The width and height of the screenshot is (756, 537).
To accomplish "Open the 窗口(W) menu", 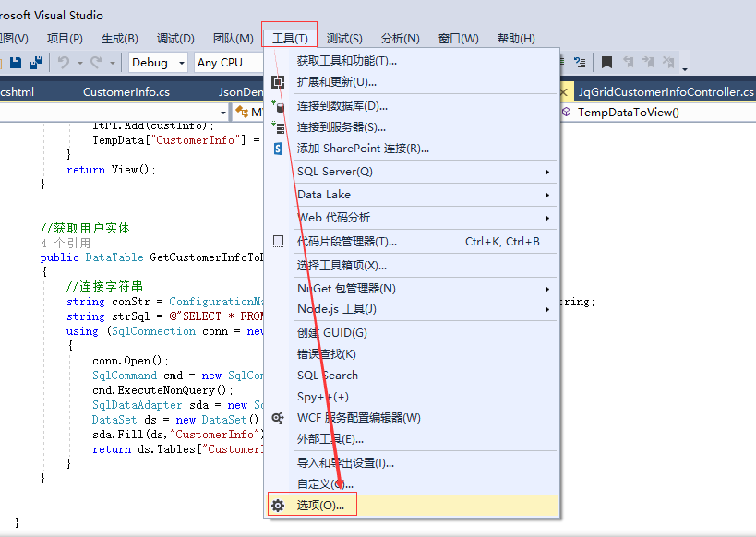I will [458, 38].
